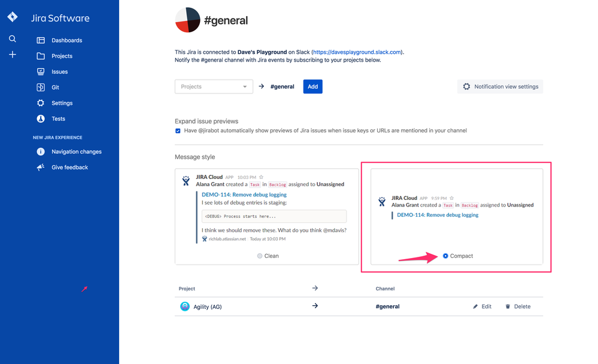The height and width of the screenshot is (364, 598).
Task: Select the Compact message style radio
Action: coord(445,256)
